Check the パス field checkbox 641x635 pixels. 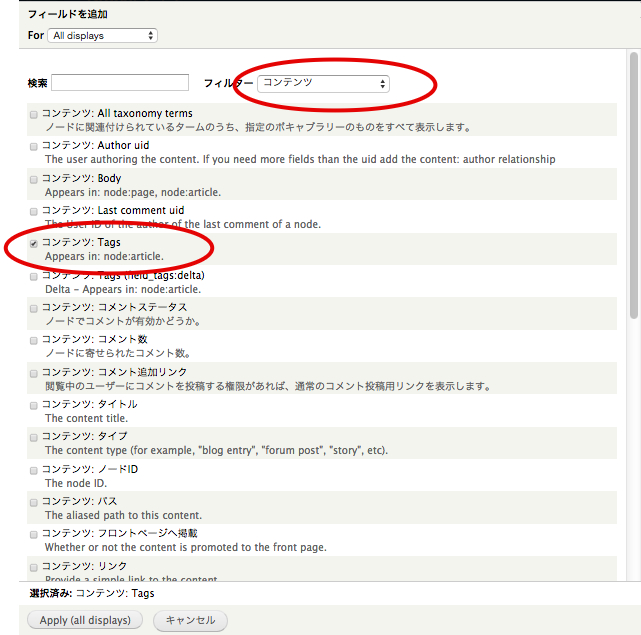34,502
